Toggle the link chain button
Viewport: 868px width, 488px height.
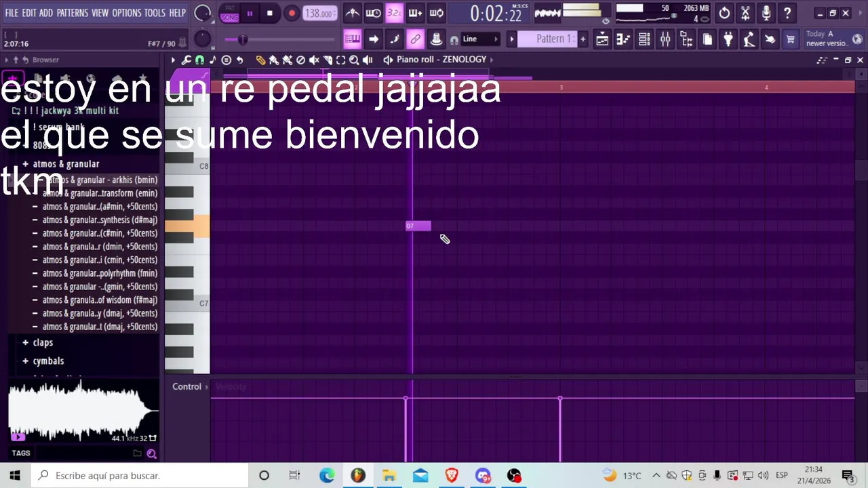point(415,39)
